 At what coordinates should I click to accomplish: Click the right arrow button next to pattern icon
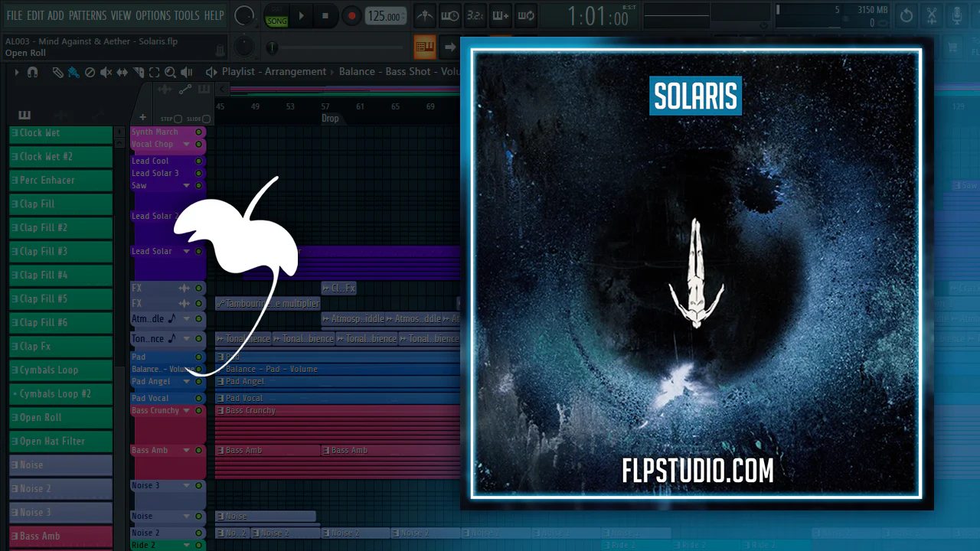pyautogui.click(x=450, y=47)
